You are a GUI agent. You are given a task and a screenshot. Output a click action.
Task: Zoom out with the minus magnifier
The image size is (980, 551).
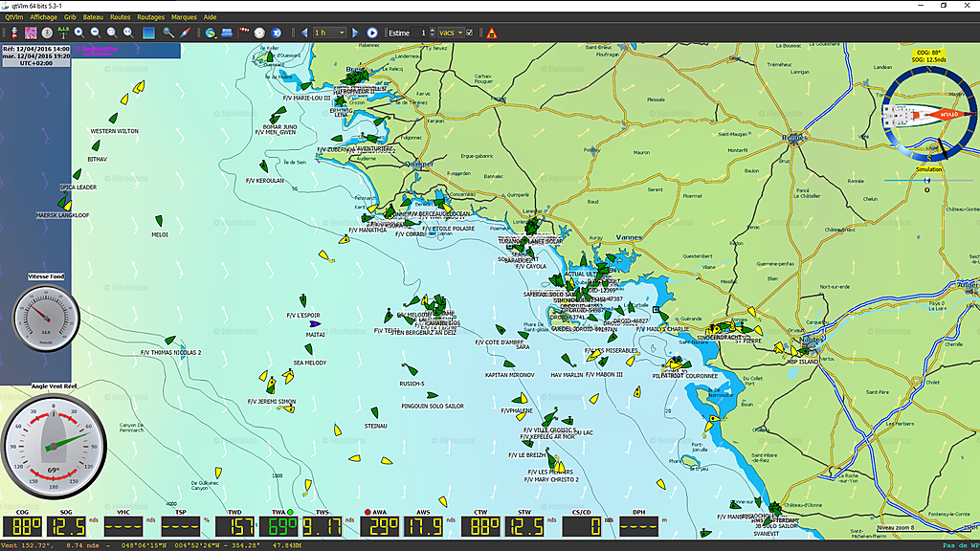point(96,33)
